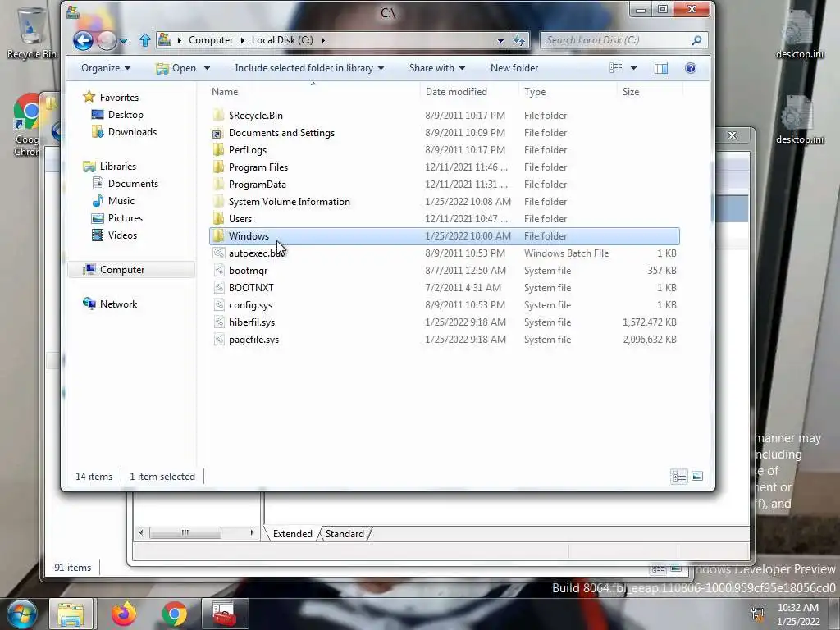840x630 pixels.
Task: Click the Open toolbar button
Action: point(176,68)
